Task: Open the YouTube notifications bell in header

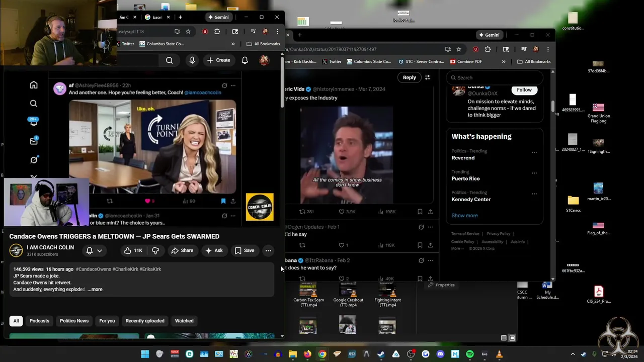Action: [x=245, y=60]
